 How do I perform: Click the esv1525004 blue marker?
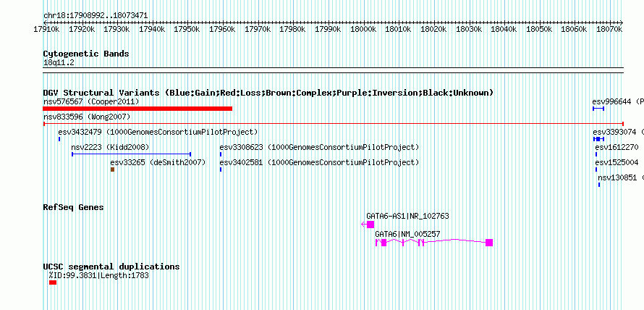click(x=596, y=169)
